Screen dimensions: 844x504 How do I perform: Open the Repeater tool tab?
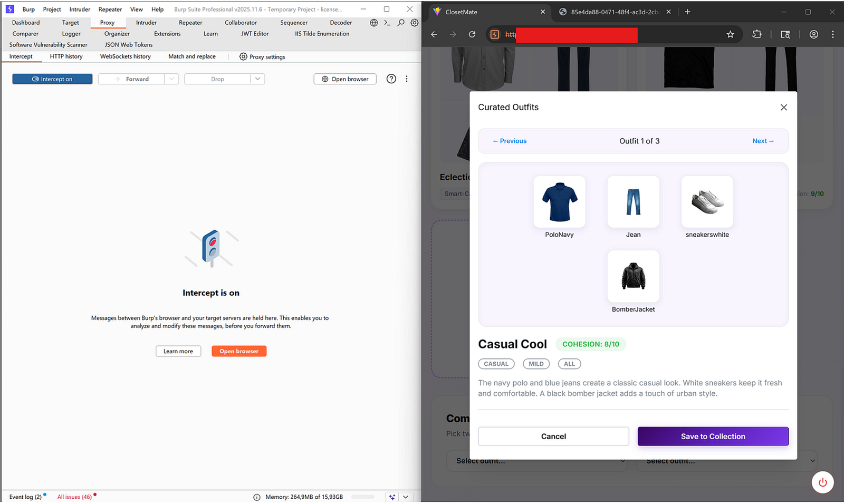[x=190, y=23]
